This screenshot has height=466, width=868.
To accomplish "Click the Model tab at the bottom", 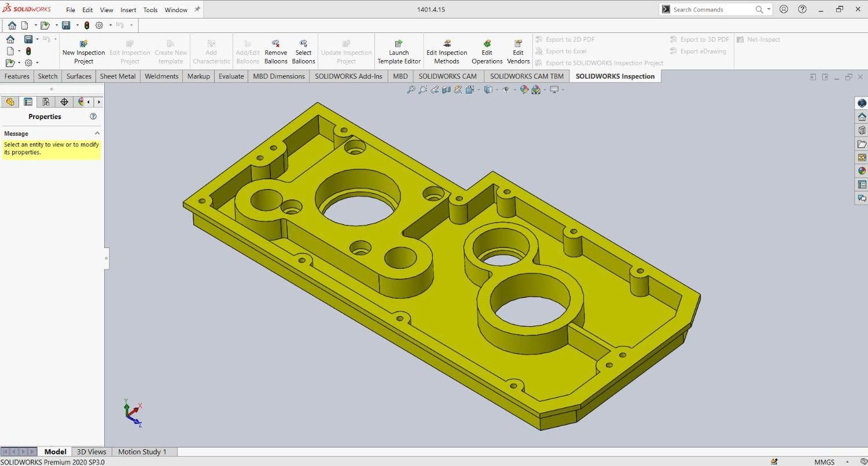I will 56,452.
